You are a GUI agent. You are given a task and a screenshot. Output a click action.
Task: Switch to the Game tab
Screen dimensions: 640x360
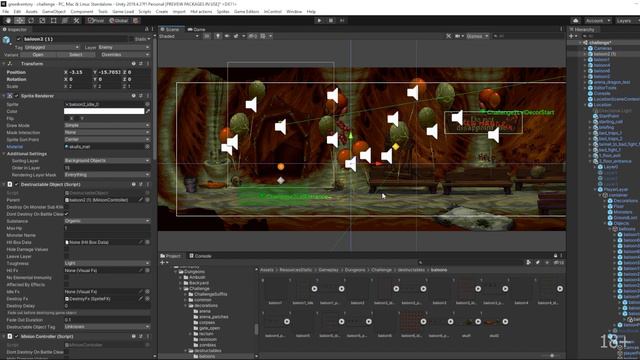pos(197,29)
